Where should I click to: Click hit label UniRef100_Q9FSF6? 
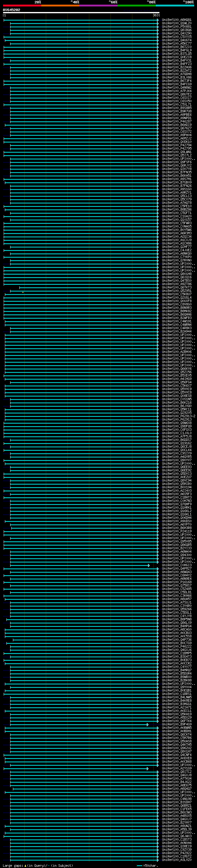pos(176,162)
